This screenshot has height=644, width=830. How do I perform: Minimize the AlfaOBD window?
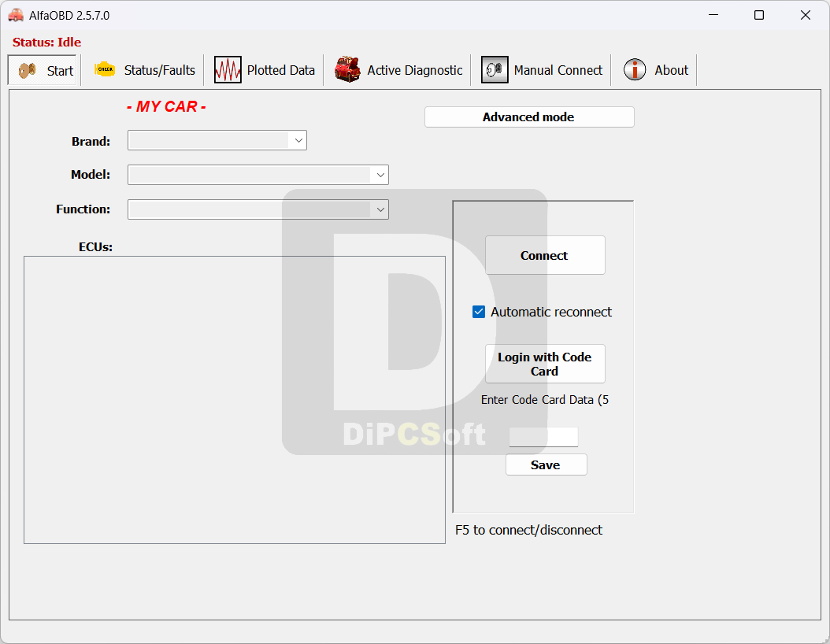713,15
